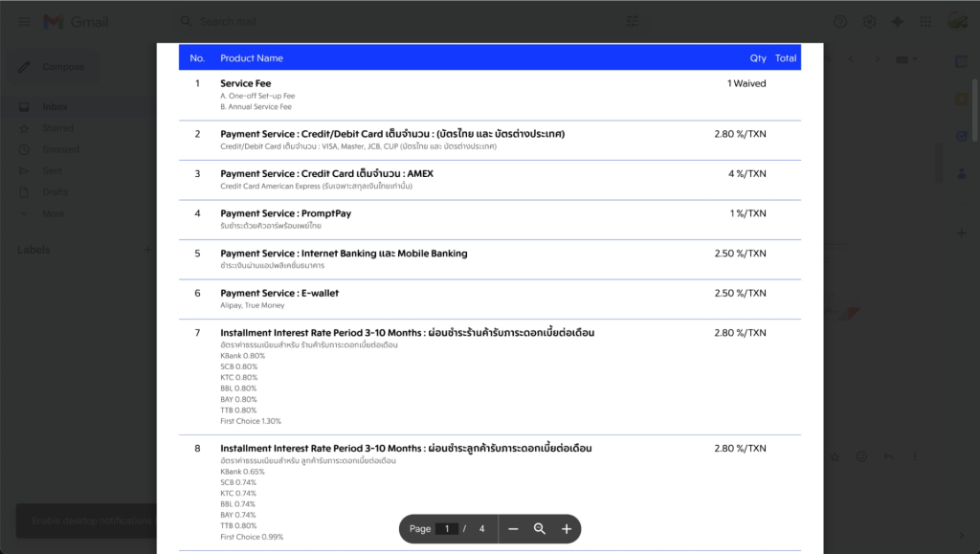Show search options filter icon
This screenshot has width=980, height=554.
pyautogui.click(x=633, y=22)
